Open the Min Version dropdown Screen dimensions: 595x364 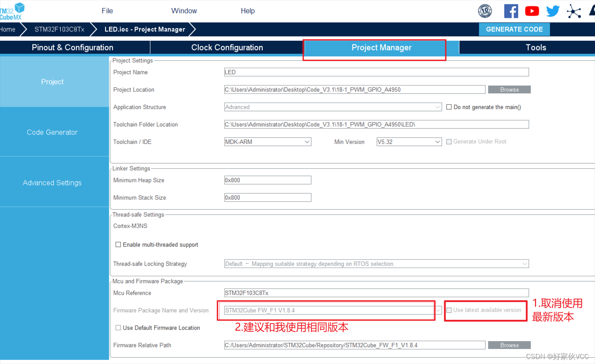tap(409, 142)
